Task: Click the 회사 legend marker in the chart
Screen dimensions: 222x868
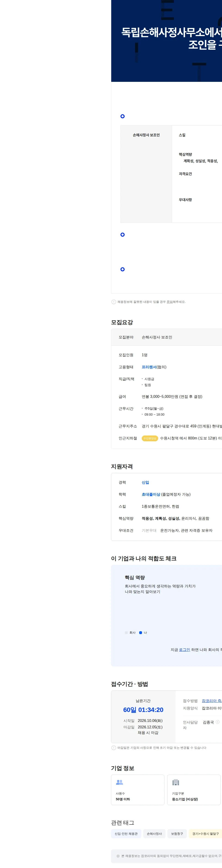Action: point(126,633)
